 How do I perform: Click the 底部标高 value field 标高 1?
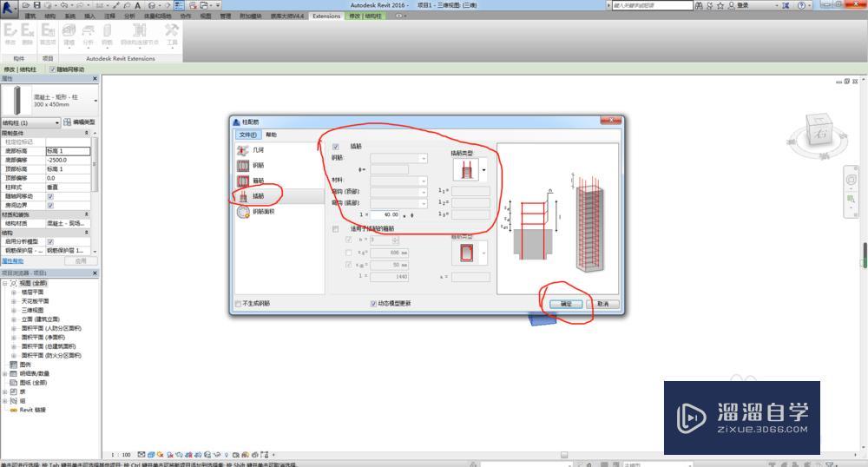pos(68,151)
